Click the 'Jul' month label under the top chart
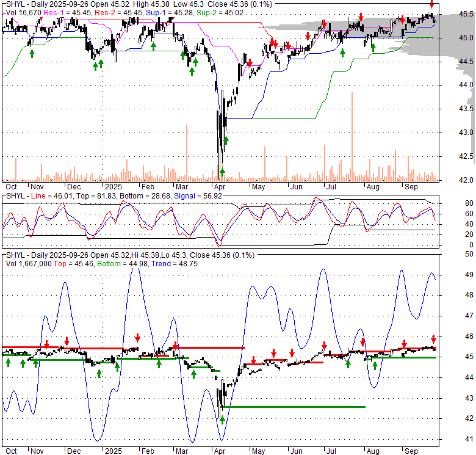 331,187
